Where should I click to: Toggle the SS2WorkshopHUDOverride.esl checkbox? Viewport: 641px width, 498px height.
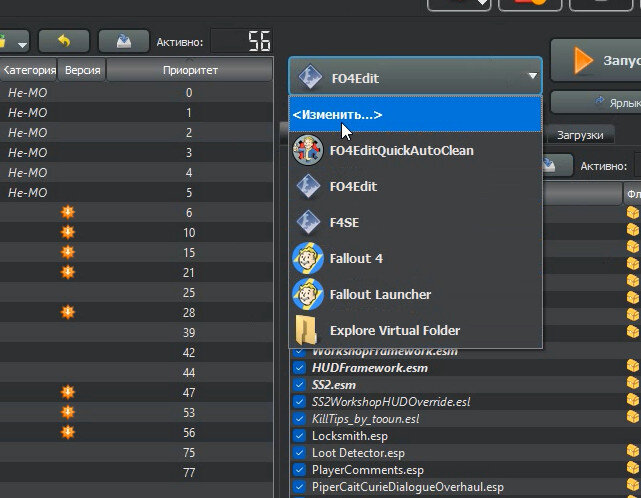[299, 402]
